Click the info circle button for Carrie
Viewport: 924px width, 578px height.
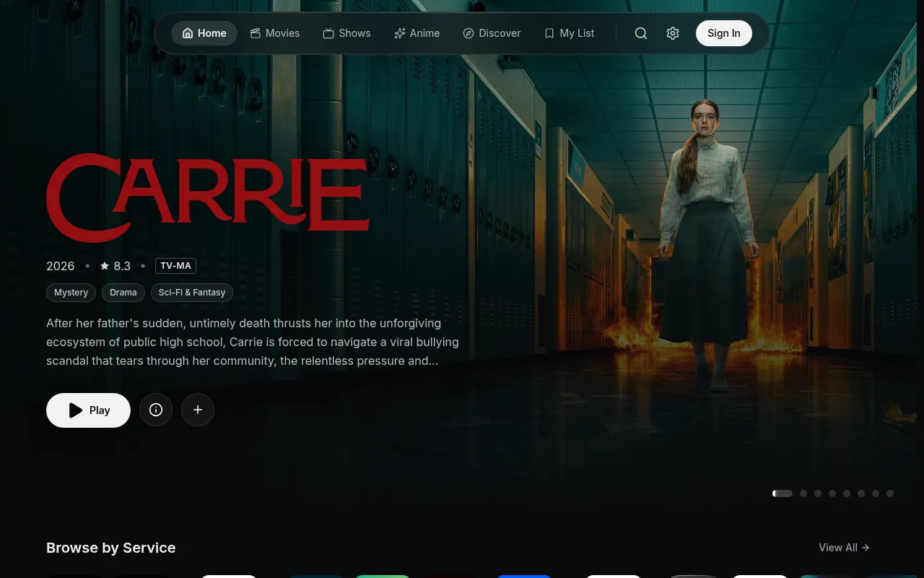156,410
